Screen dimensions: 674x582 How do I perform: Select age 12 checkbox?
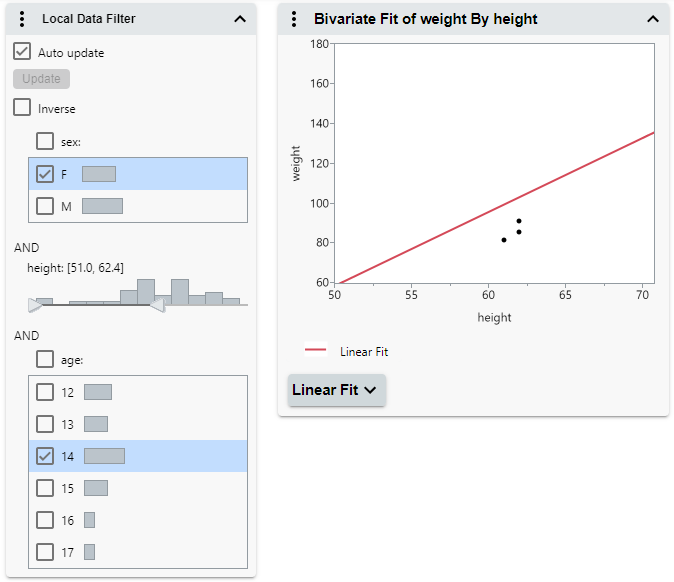45,392
